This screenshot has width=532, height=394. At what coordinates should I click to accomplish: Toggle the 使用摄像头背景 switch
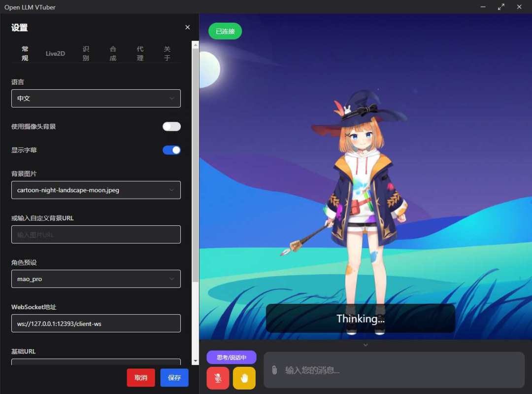[x=172, y=126]
